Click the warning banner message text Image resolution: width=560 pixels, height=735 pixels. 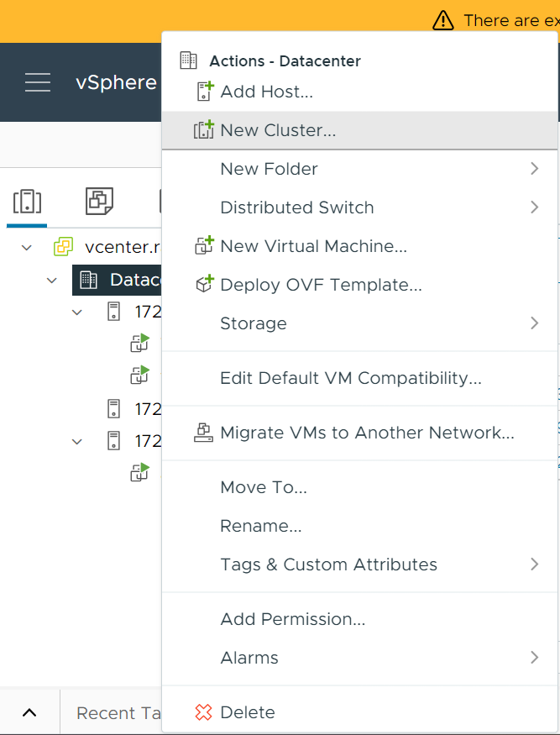coord(512,21)
